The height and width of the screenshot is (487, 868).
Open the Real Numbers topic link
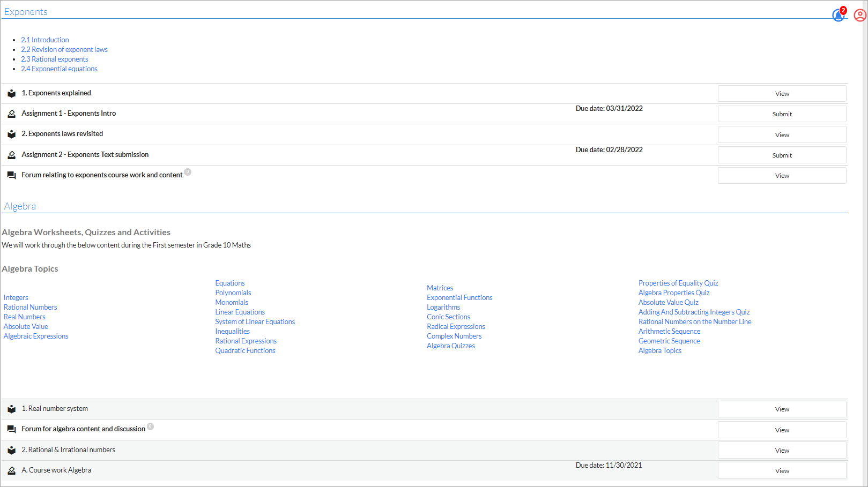click(25, 317)
